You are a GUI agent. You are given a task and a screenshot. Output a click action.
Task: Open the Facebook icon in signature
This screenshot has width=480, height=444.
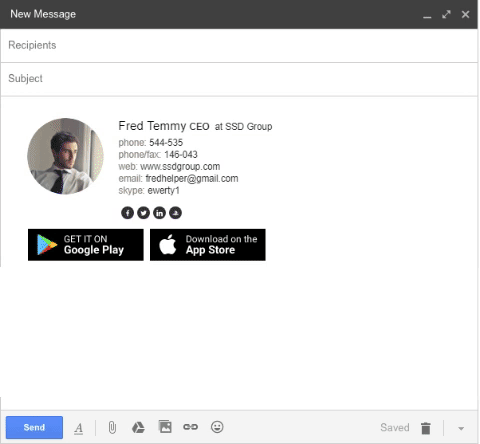click(127, 213)
